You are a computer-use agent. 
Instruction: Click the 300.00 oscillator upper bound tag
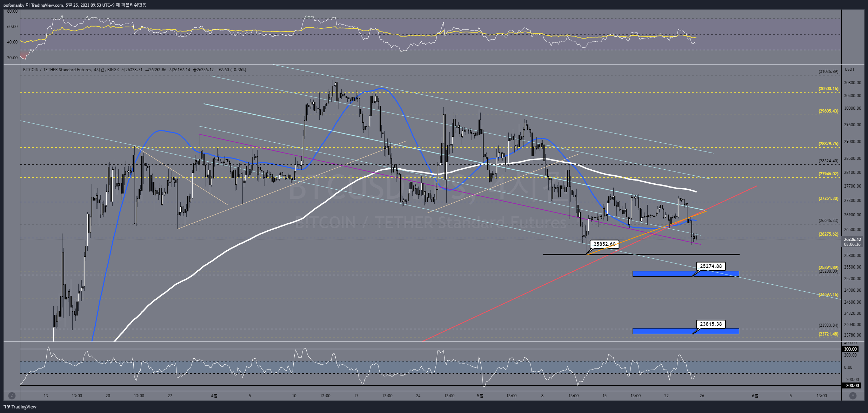[x=850, y=349]
